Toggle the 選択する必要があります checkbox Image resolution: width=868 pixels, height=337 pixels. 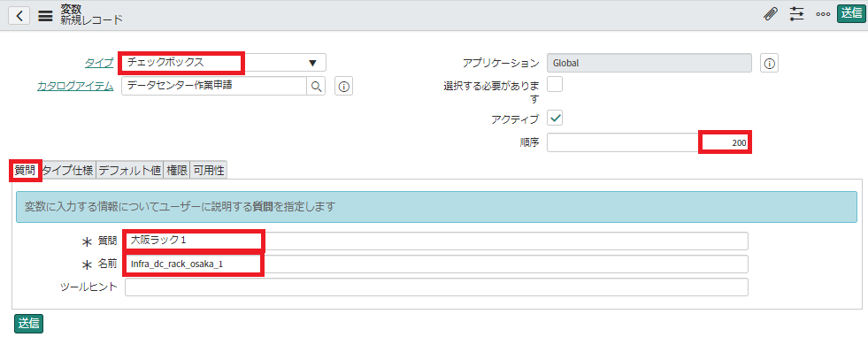coord(555,85)
